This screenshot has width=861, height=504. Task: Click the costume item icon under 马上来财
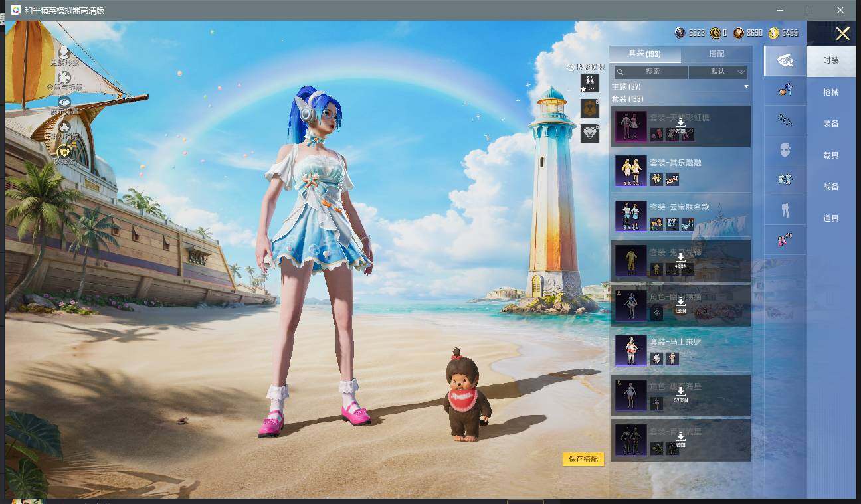pos(672,359)
